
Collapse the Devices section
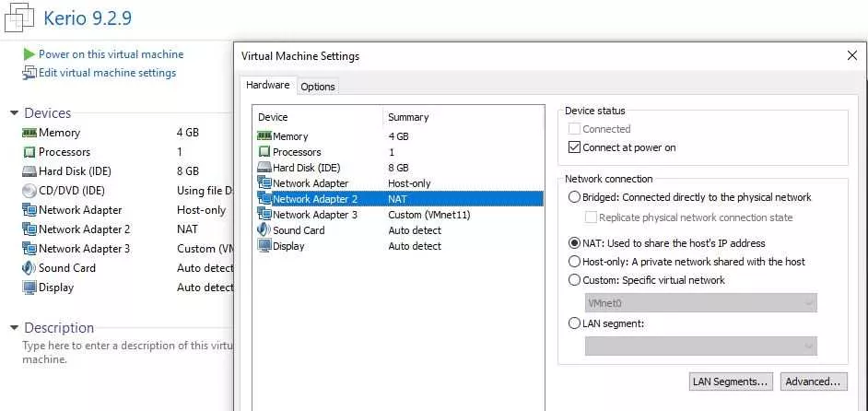coord(15,113)
